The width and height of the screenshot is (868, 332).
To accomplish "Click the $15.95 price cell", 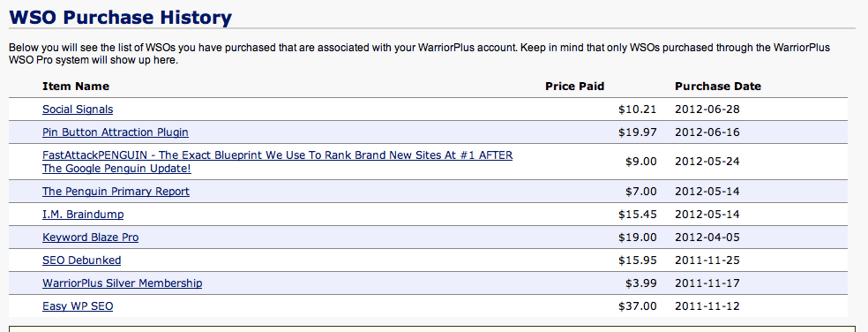I will coord(637,260).
